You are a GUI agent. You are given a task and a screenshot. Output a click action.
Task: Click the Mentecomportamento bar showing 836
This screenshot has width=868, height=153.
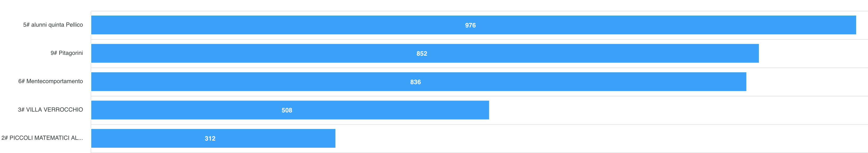tap(418, 82)
